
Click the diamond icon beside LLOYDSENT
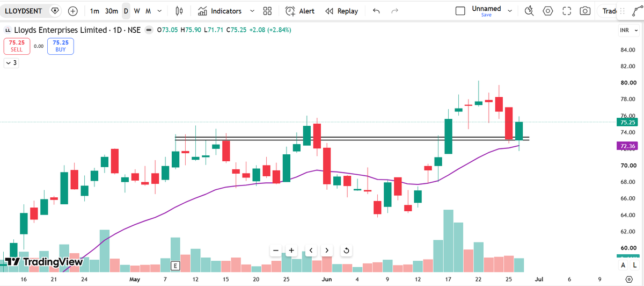click(54, 11)
